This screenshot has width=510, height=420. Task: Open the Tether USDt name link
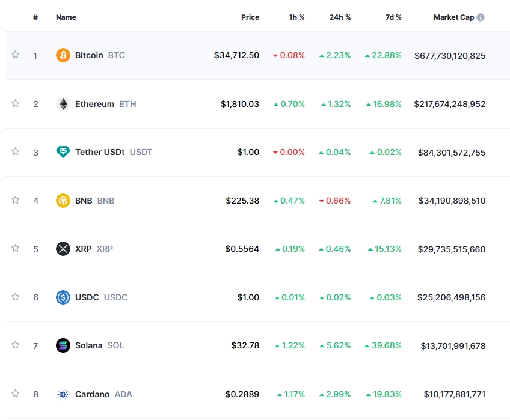(100, 152)
